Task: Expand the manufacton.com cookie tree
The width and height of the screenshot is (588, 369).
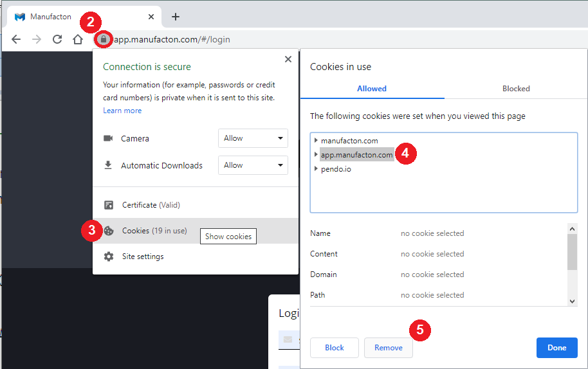Action: click(x=316, y=141)
